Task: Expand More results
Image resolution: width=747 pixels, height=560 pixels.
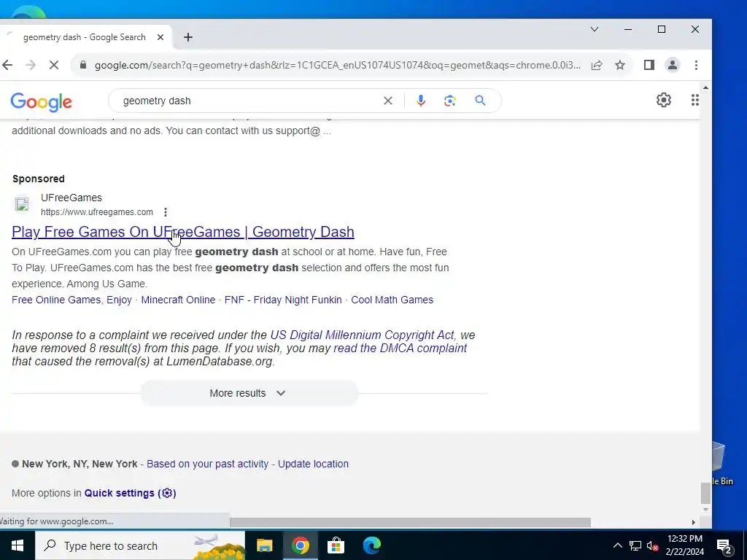Action: (249, 393)
